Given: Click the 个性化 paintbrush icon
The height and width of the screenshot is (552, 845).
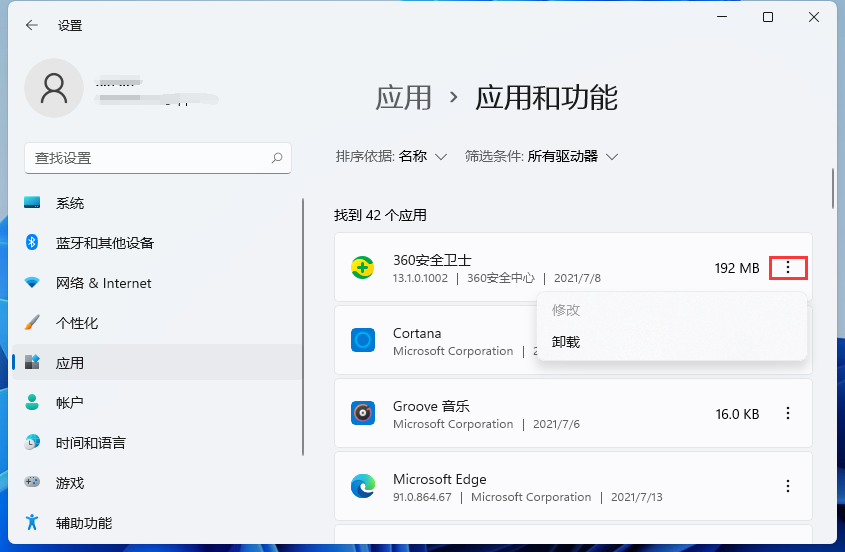Looking at the screenshot, I should click(x=32, y=322).
